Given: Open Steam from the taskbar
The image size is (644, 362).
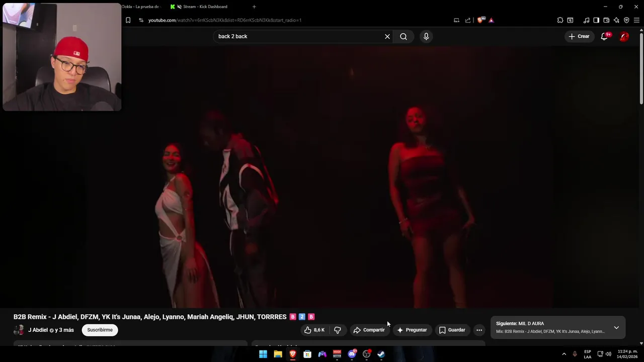Looking at the screenshot, I should click(381, 354).
